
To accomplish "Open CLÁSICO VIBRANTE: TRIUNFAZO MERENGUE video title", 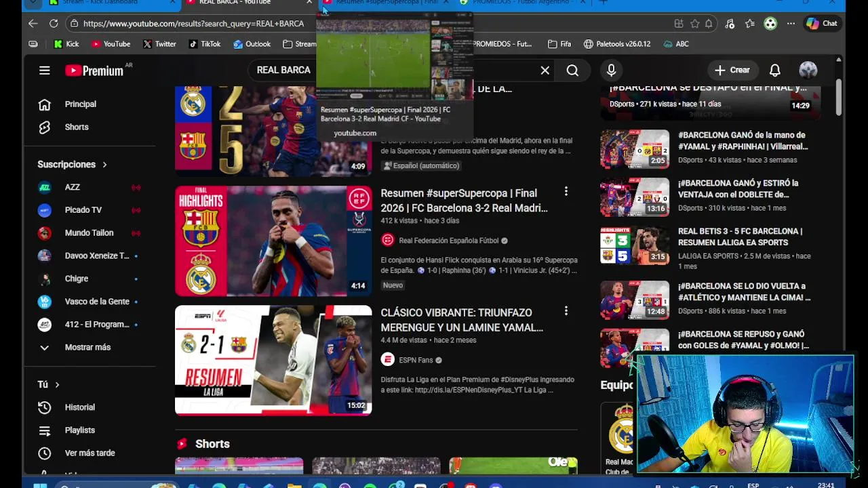I will pyautogui.click(x=462, y=320).
